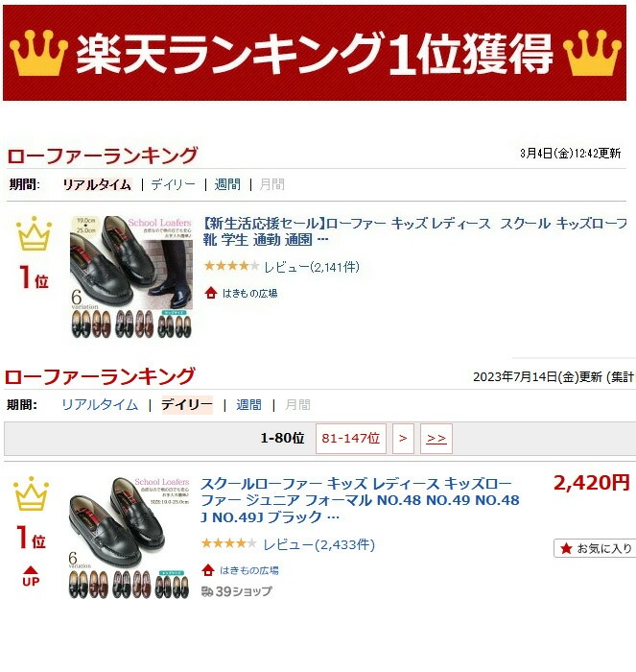The image size is (636, 672).
Task: Open the 週間 tab in the upper ranking
Action: click(227, 184)
